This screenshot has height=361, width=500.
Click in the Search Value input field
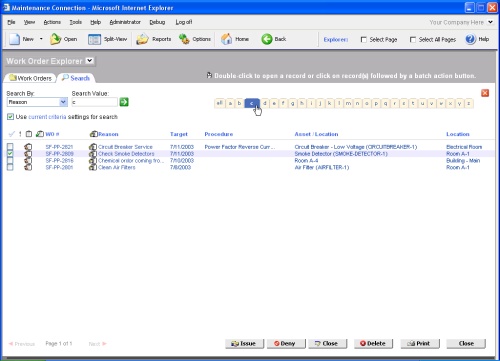[x=94, y=102]
